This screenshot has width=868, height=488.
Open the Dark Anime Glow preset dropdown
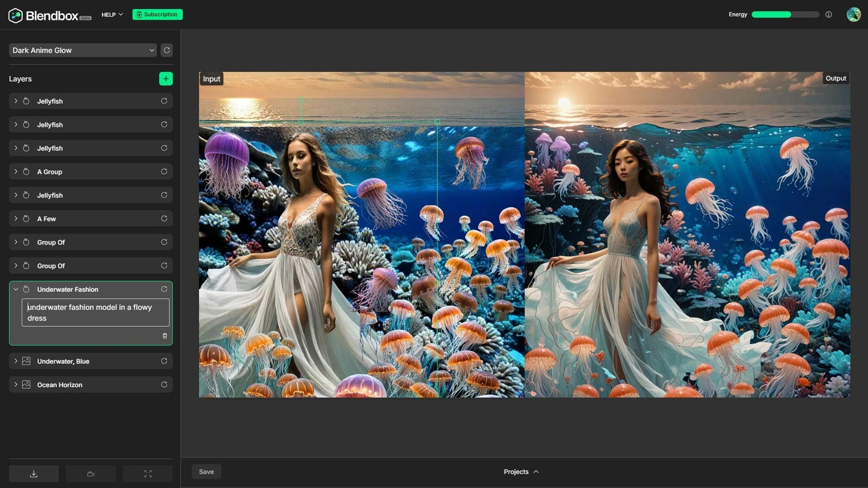pos(82,50)
